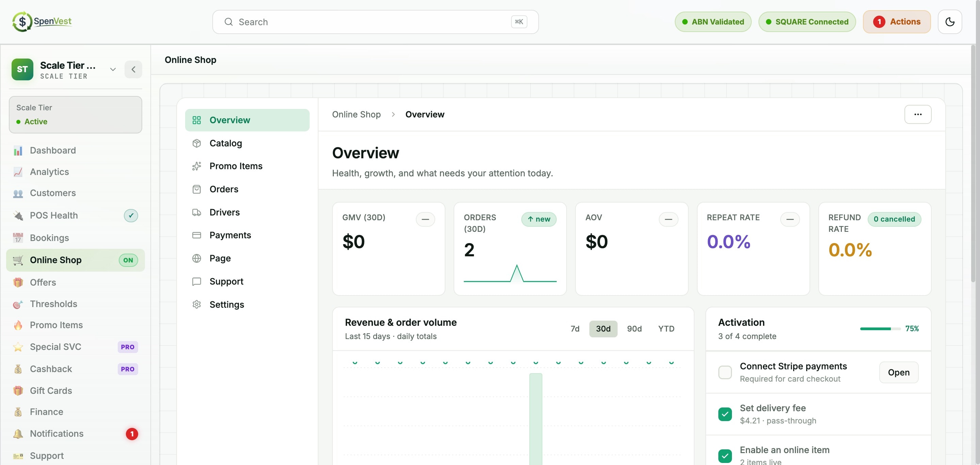
Task: Select the 90d range tab
Action: (x=634, y=329)
